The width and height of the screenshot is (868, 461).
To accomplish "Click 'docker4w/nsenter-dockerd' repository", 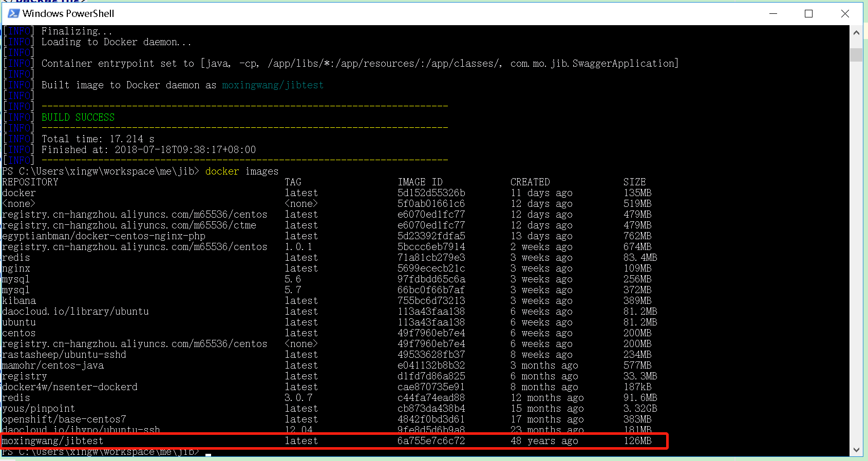I will (x=70, y=387).
